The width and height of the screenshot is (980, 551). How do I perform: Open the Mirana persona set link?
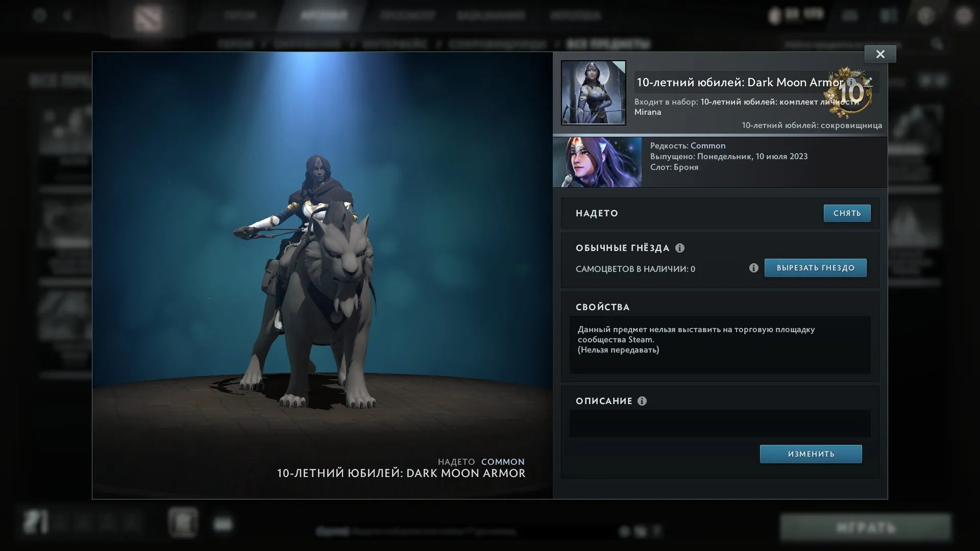(x=747, y=107)
